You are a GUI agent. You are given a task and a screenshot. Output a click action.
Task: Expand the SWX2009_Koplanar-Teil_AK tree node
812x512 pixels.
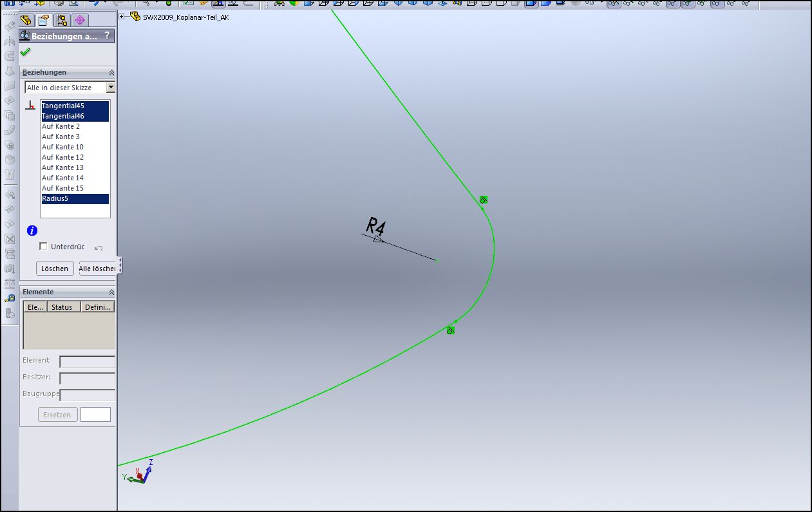(x=122, y=17)
